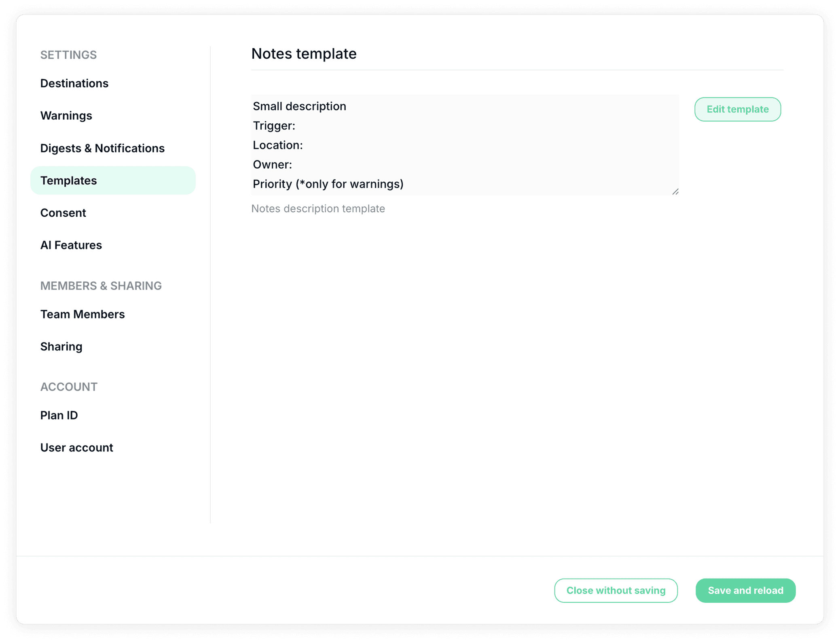Screen dimensions: 840x642
Task: Open the Destinations settings page
Action: pyautogui.click(x=74, y=83)
